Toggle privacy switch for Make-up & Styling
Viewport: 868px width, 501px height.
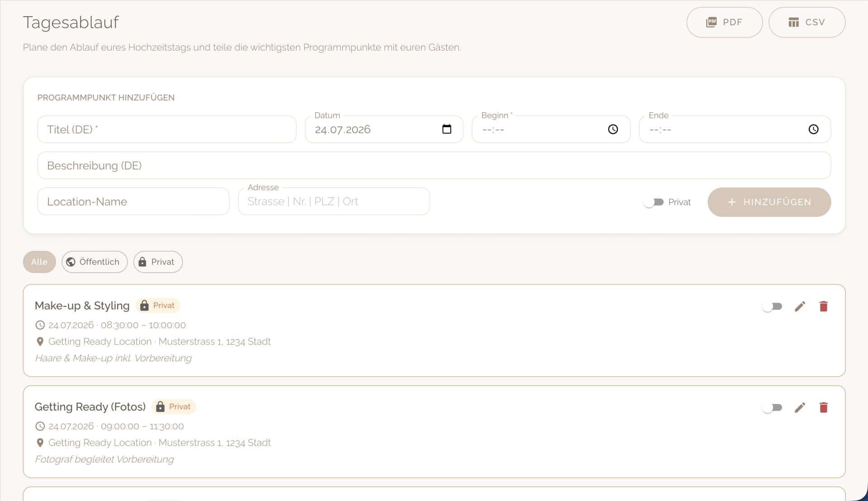772,307
